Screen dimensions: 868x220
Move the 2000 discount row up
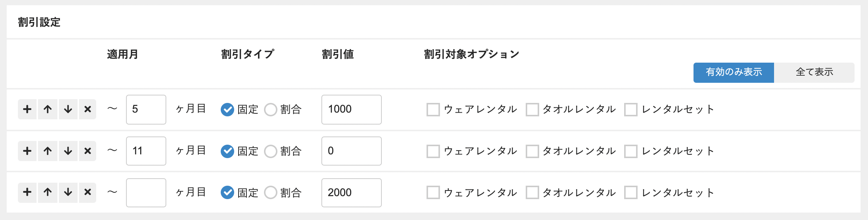[x=47, y=192]
